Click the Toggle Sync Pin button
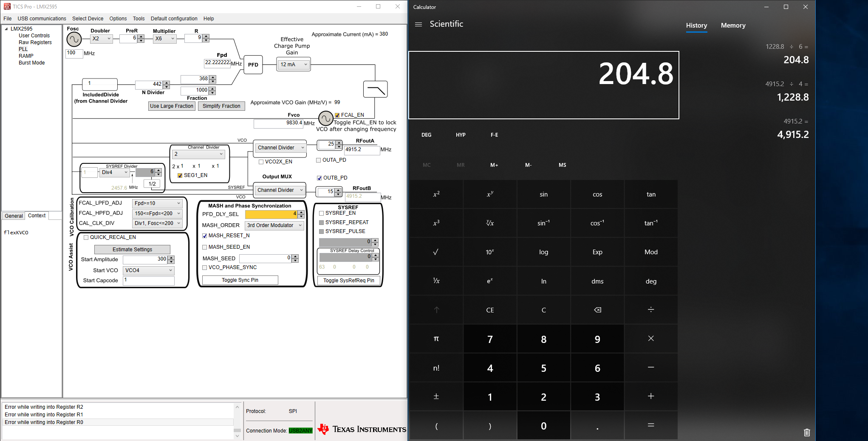The image size is (868, 441). point(240,280)
